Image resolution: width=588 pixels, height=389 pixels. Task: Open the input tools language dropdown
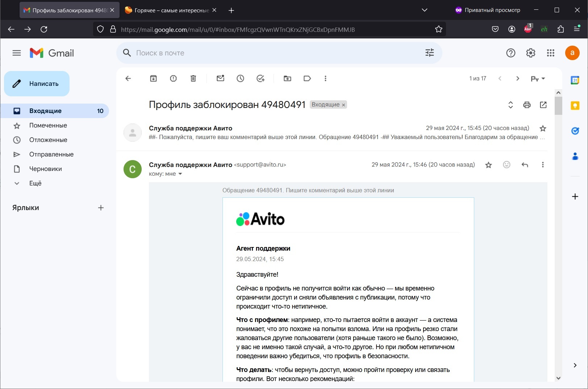tap(538, 78)
